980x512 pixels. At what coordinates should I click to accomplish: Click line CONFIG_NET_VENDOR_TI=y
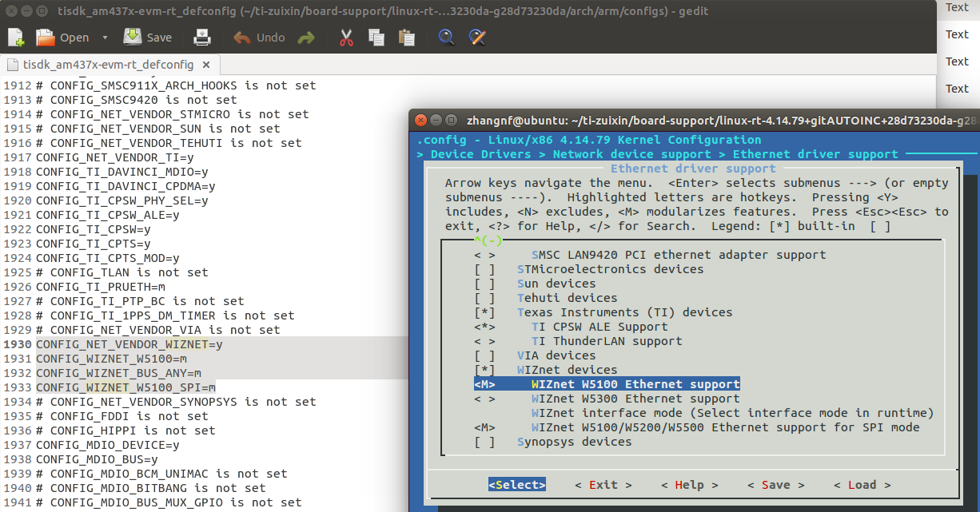[x=115, y=157]
